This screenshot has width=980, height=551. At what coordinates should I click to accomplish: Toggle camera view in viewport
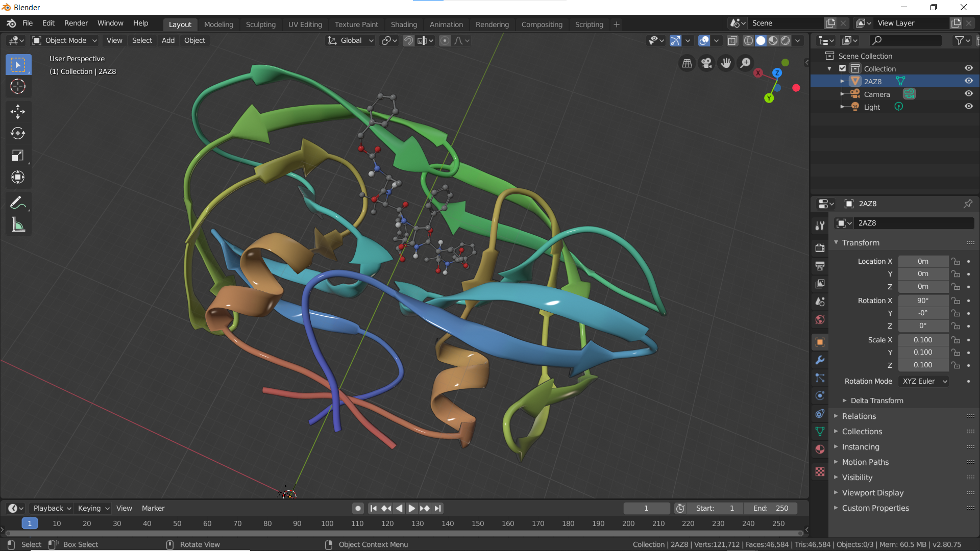(x=706, y=63)
